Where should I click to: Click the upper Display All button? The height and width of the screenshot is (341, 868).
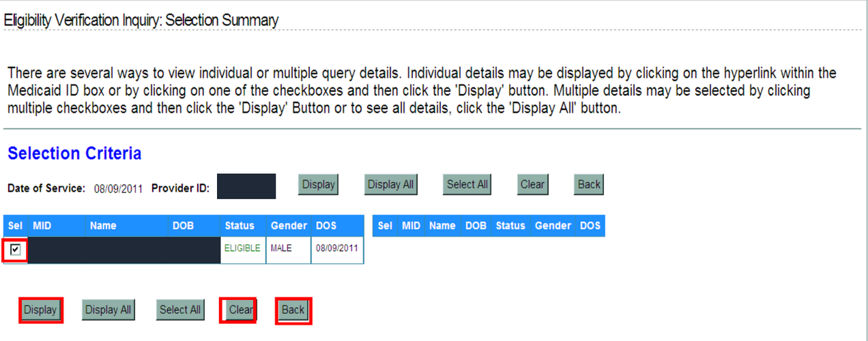[x=390, y=185]
